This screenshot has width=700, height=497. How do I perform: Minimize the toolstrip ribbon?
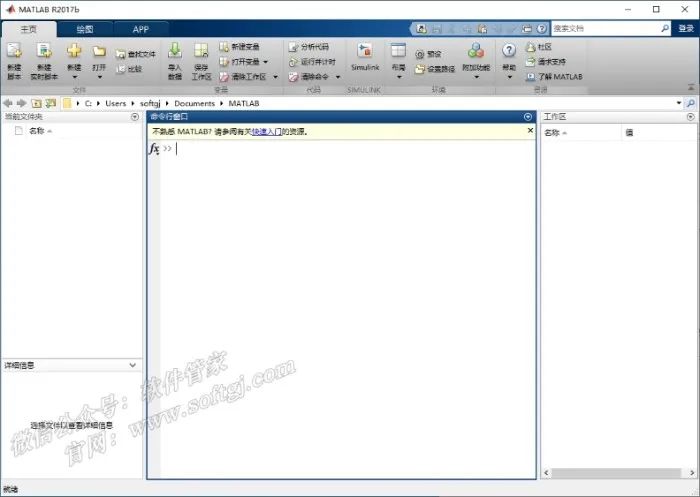691,87
